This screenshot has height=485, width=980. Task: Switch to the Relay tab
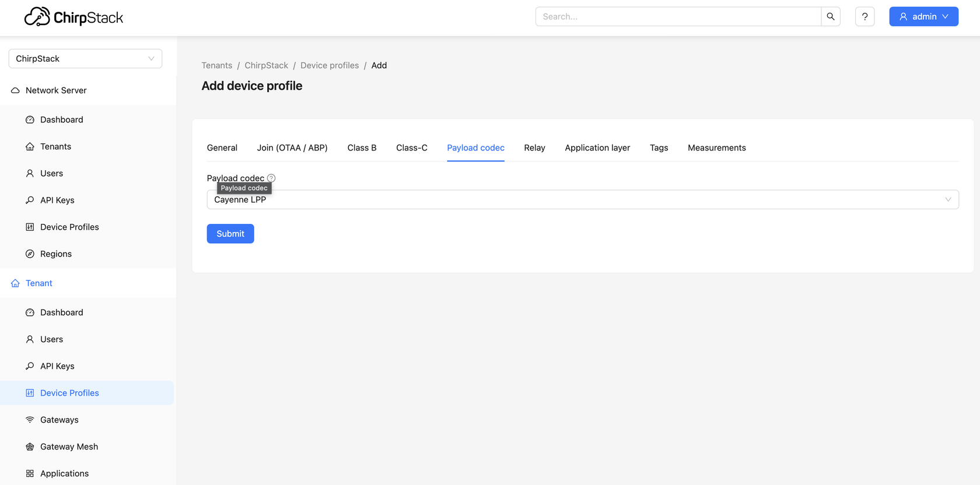(x=534, y=148)
